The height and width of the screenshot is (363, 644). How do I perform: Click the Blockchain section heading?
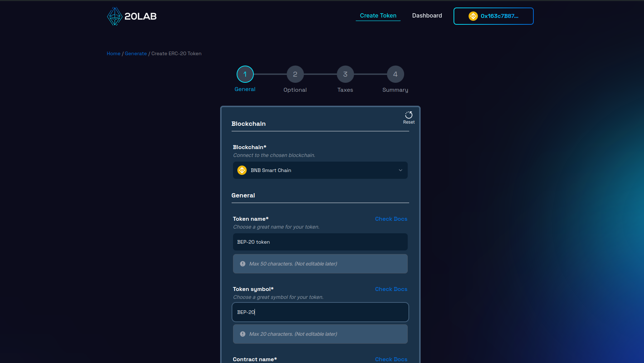[248, 124]
